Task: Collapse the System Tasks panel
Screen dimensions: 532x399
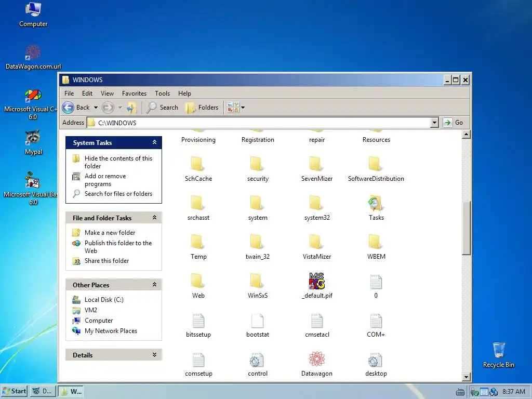Action: tap(154, 142)
